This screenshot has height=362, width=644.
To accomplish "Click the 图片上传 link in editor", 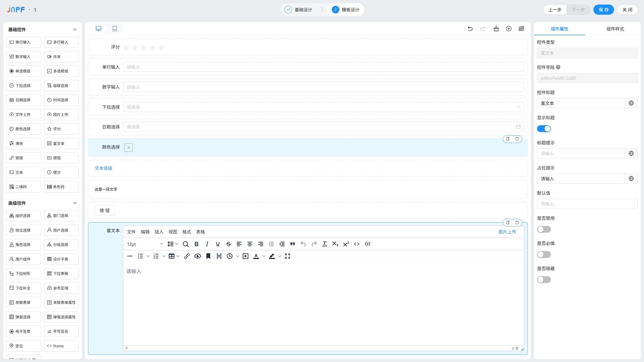I will 507,232.
